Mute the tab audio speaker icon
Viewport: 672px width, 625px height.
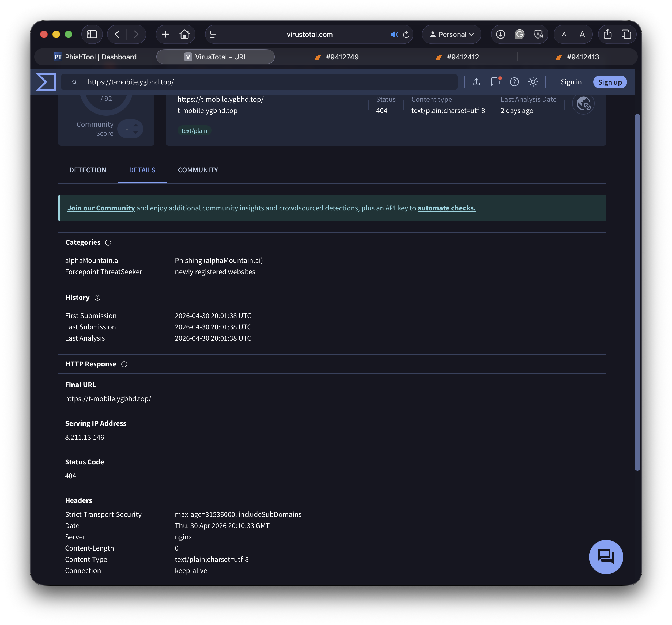(394, 35)
